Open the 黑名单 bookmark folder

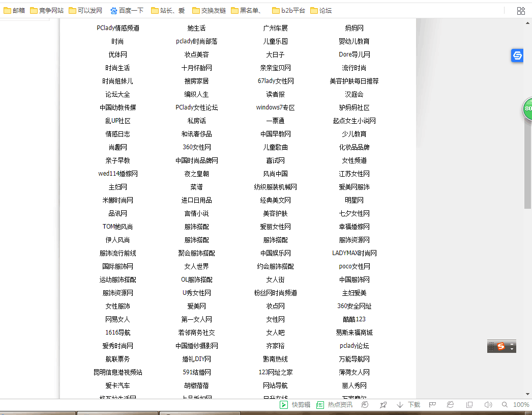click(x=247, y=11)
